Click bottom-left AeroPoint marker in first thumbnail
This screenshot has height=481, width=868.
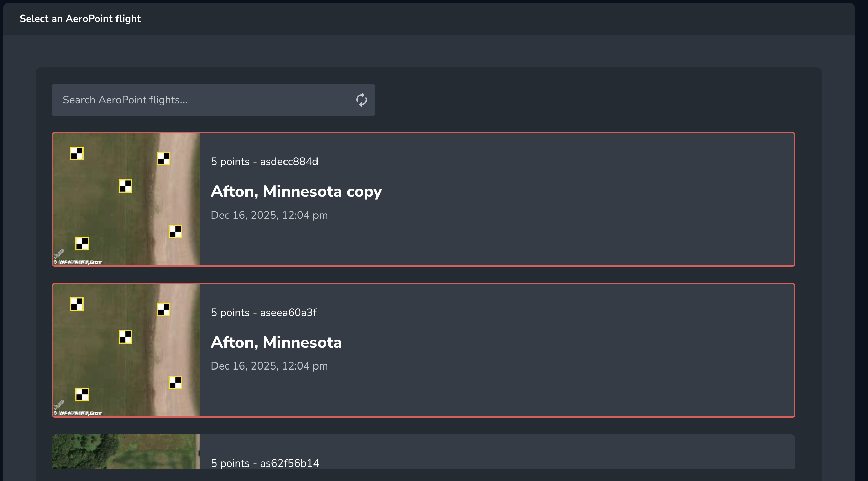82,244
